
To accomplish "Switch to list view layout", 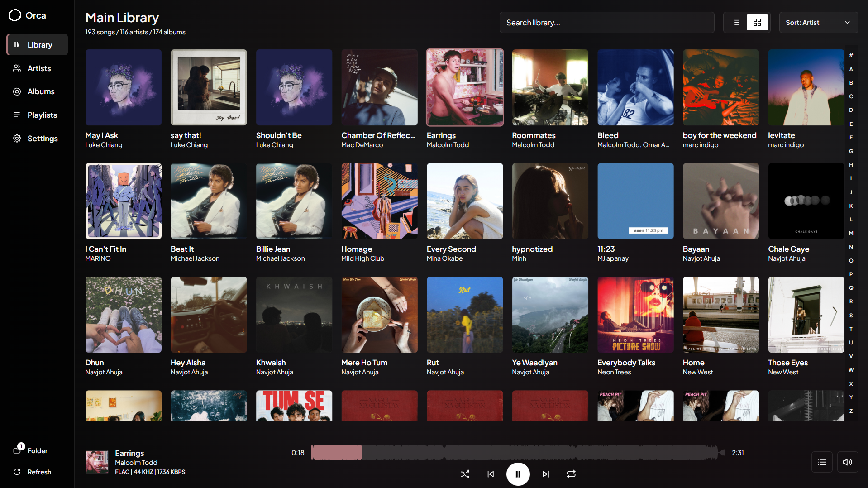I will pyautogui.click(x=736, y=23).
